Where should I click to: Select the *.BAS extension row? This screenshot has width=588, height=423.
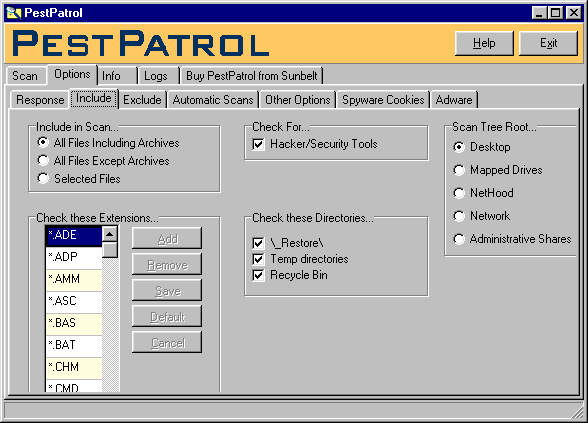coord(74,324)
